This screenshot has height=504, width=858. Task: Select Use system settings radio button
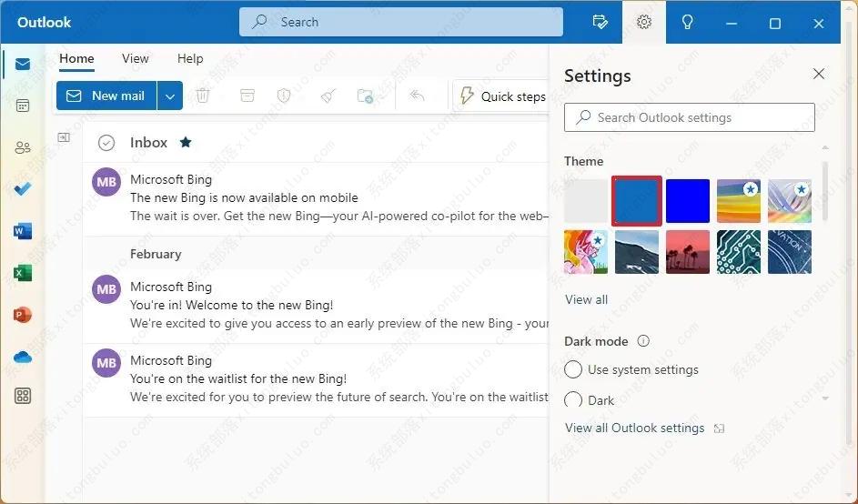[x=573, y=369]
